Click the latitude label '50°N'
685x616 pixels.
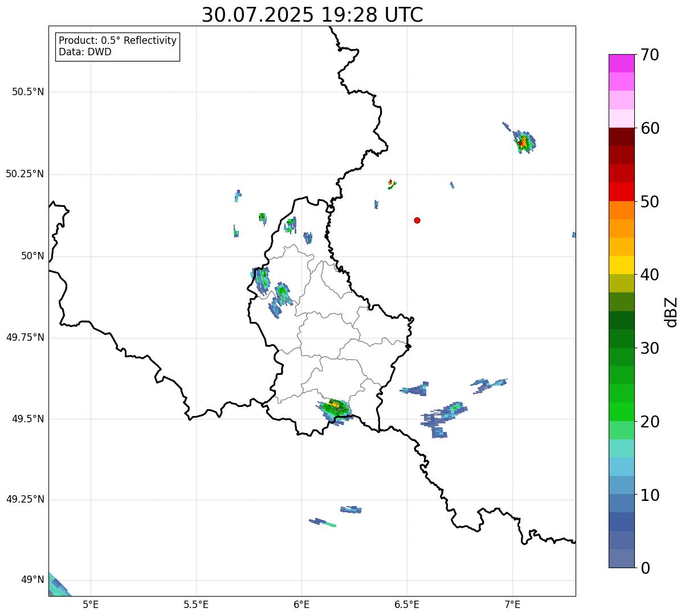(x=32, y=256)
